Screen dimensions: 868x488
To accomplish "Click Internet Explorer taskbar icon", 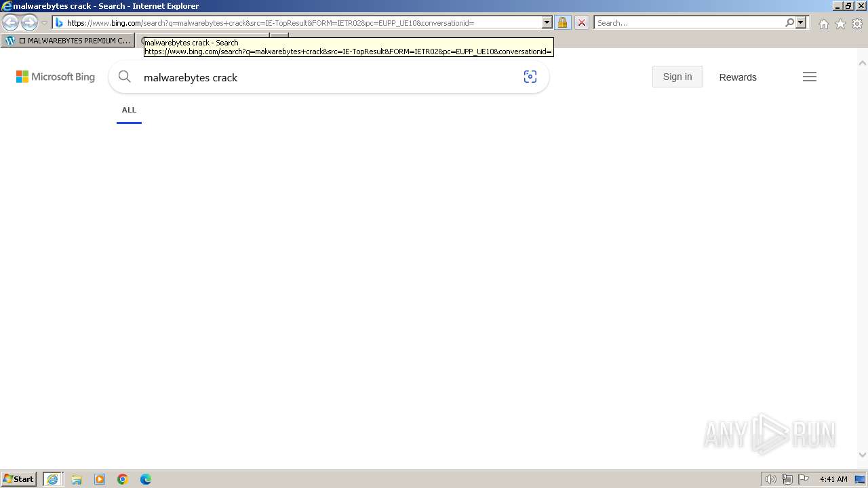I will tap(53, 479).
